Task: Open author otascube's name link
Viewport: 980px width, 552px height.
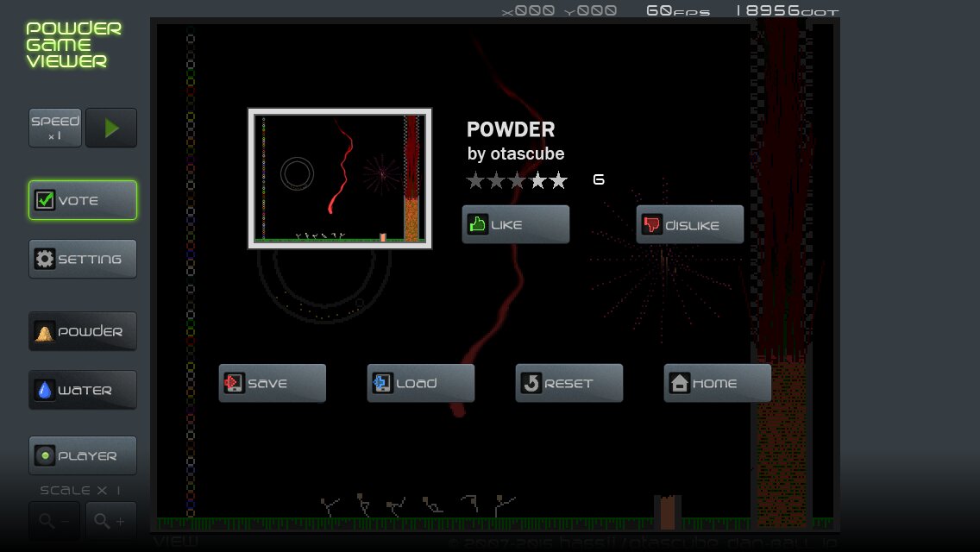Action: (527, 154)
